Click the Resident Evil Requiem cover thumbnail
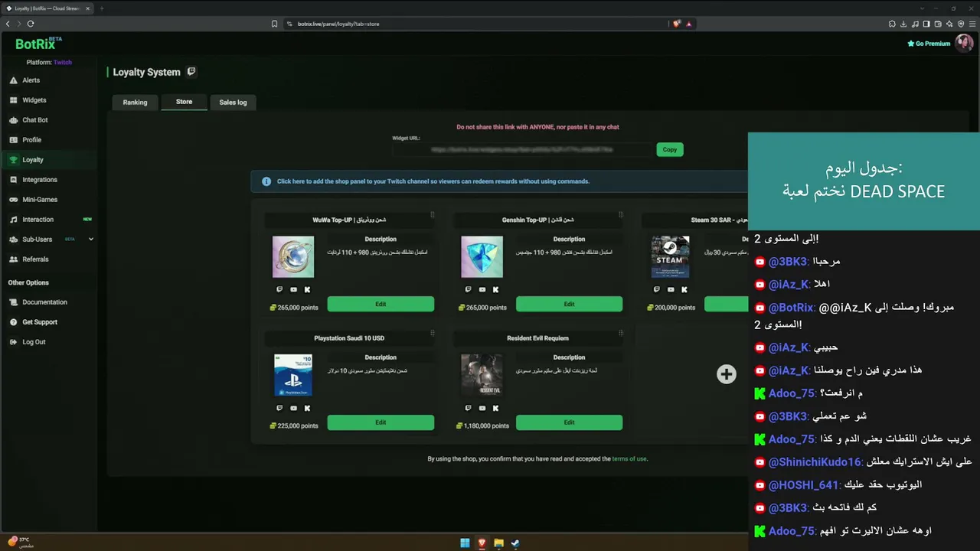The image size is (980, 551). (482, 375)
